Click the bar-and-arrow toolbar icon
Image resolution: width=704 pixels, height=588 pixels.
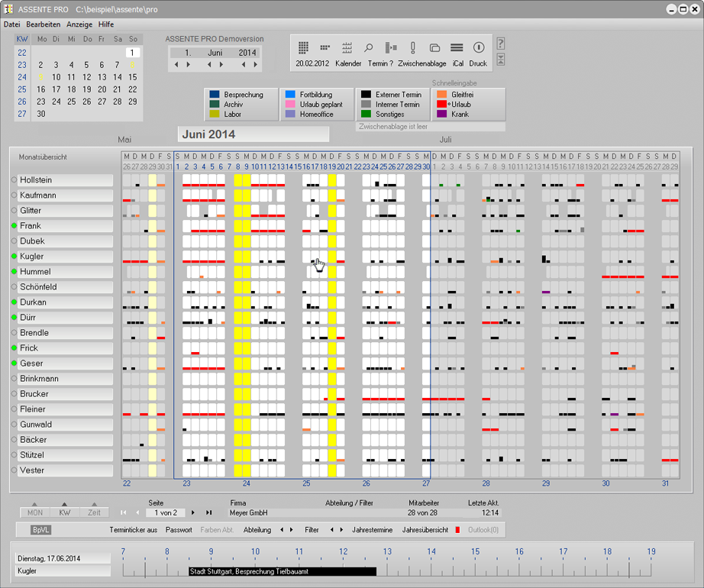[x=391, y=47]
